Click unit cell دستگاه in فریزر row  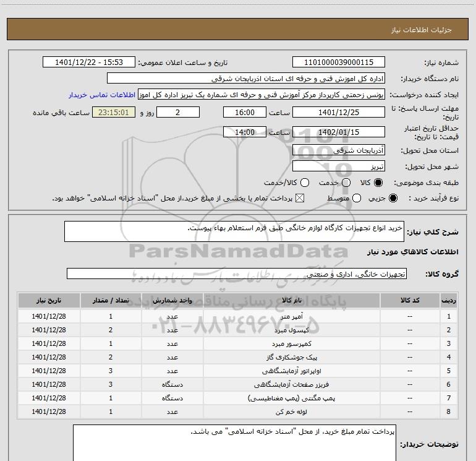(172, 384)
